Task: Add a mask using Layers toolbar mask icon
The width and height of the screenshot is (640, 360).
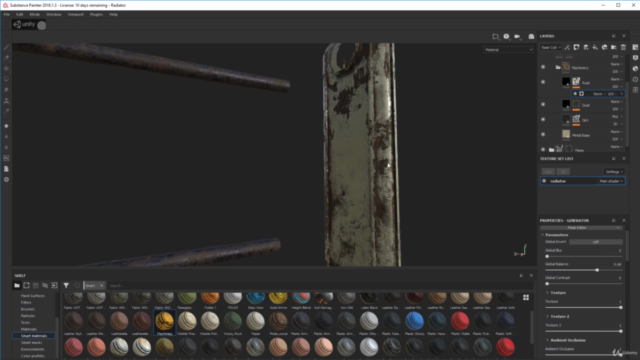Action: click(x=576, y=47)
